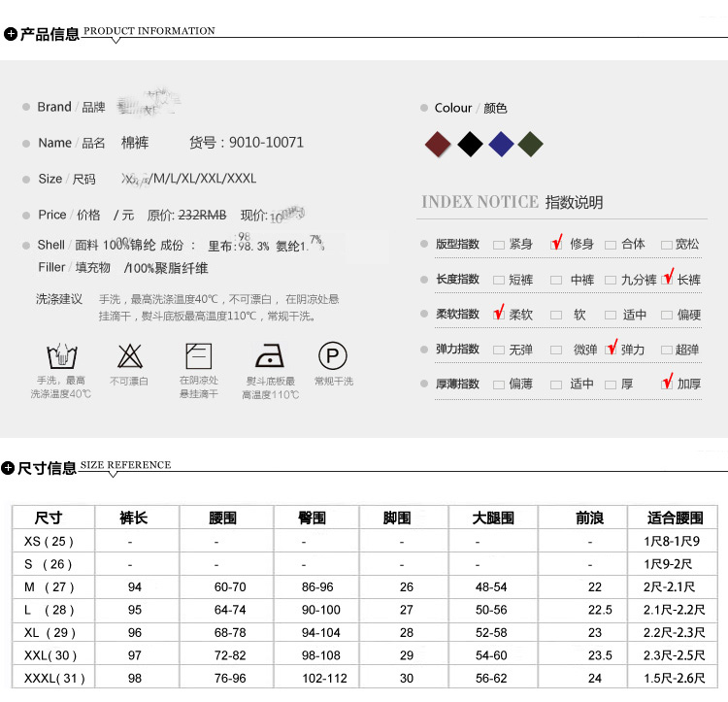This screenshot has height=702, width=728.
Task: Check the 合体 fit checkbox
Action: [611, 245]
